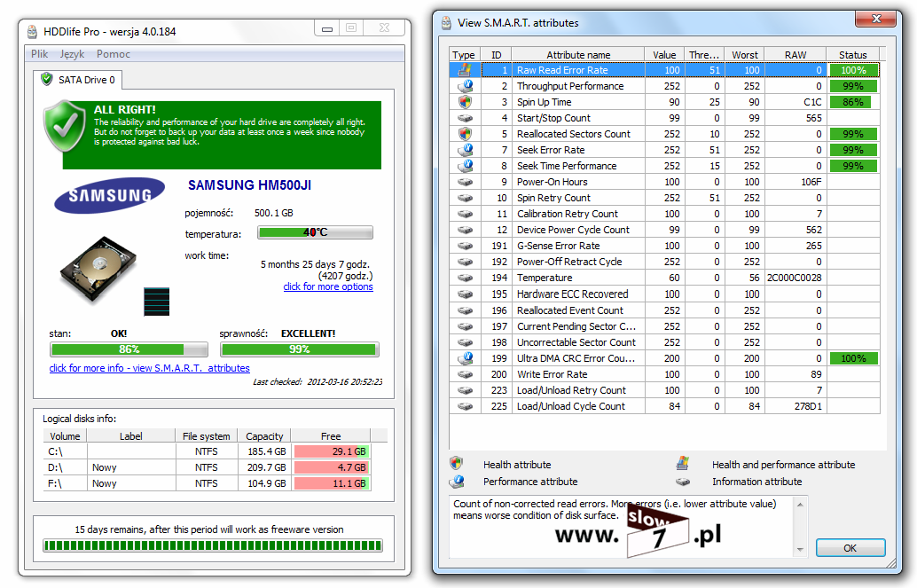Click the green shield ALL RIGHT icon
917x588 pixels.
click(65, 126)
